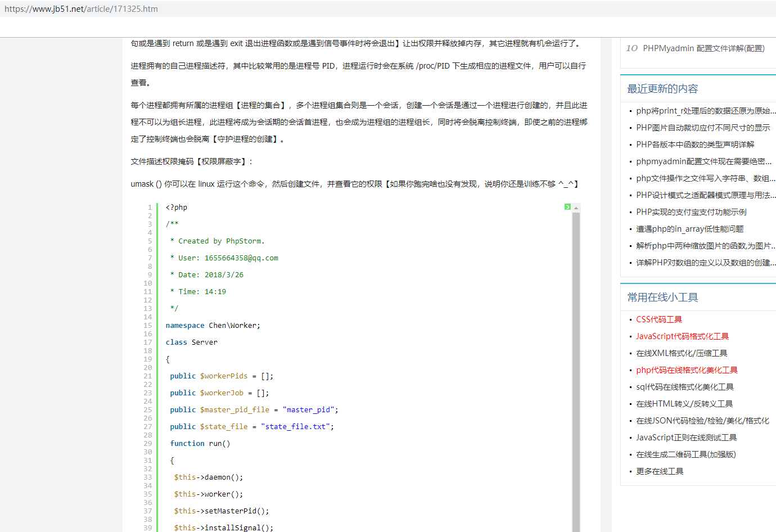This screenshot has height=532, width=776.
Task: Open the 解析php中两种缩放图片的函数 link
Action: [x=706, y=246]
